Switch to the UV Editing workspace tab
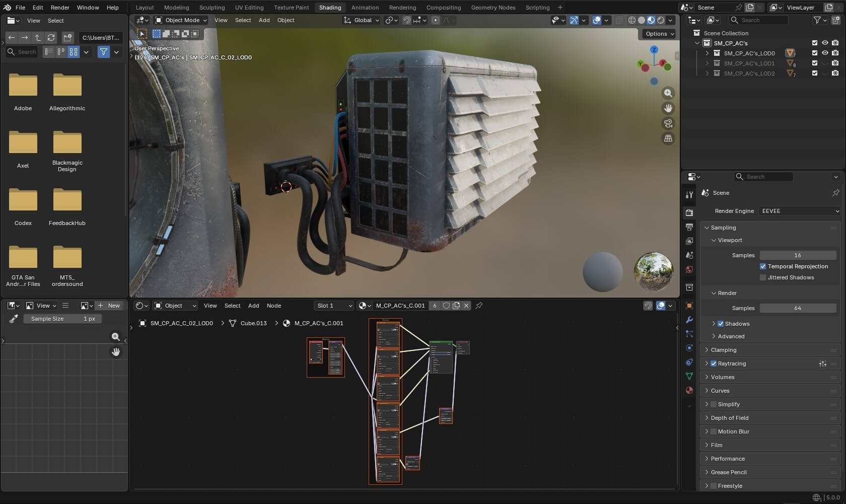Image resolution: width=846 pixels, height=504 pixels. pyautogui.click(x=249, y=8)
